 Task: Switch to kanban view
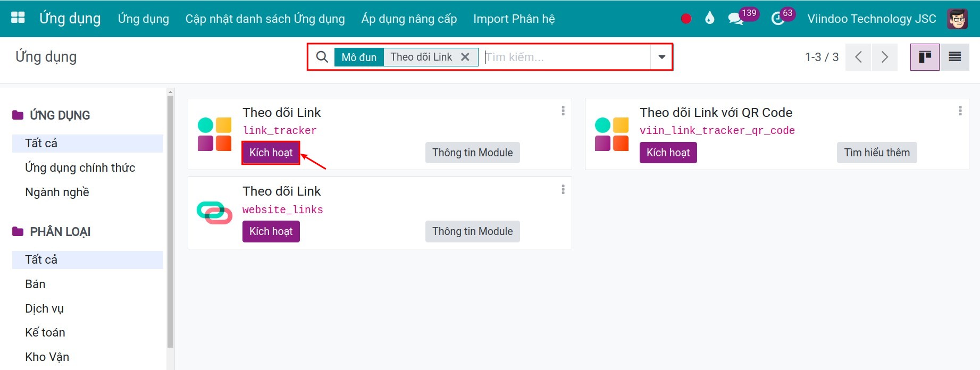click(x=925, y=57)
